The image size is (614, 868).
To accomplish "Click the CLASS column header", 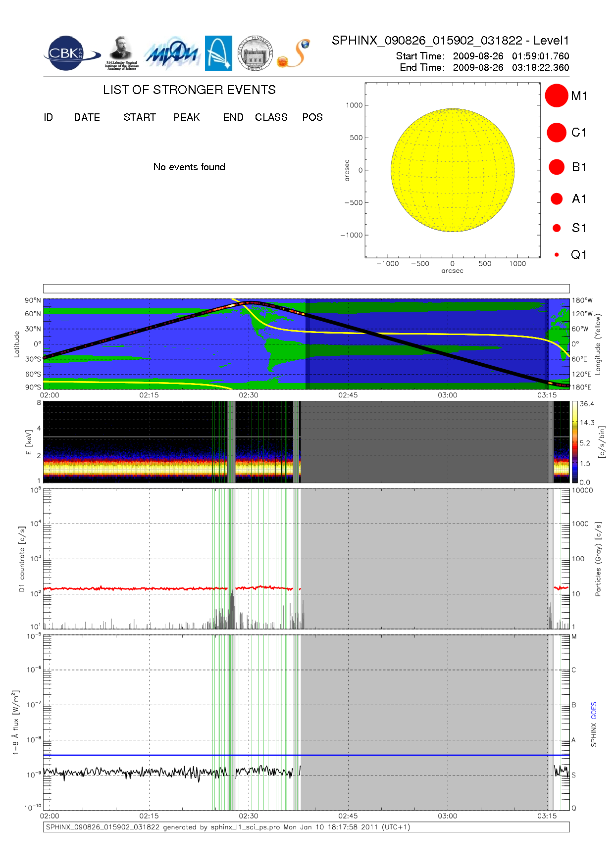I will tap(271, 117).
